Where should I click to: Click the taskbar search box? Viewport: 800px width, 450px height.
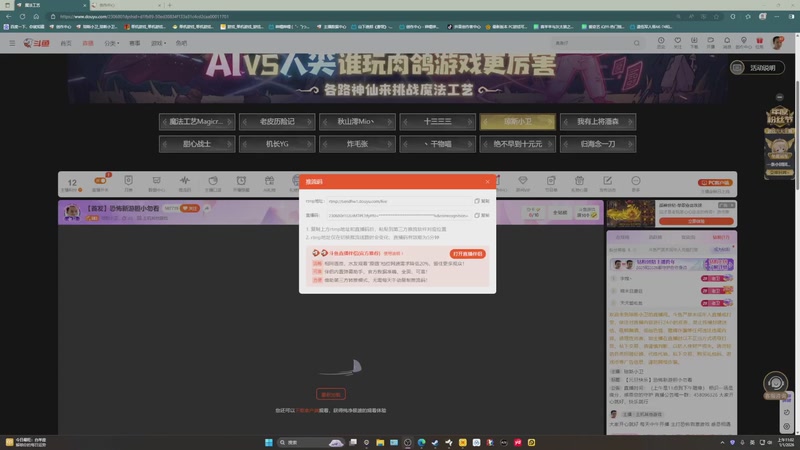pos(310,442)
